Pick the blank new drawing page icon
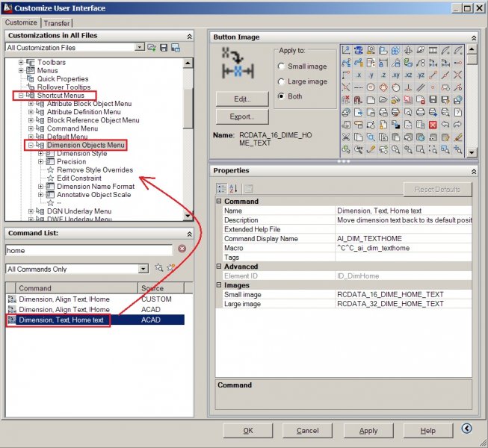This screenshot has width=488, height=448. (x=371, y=100)
